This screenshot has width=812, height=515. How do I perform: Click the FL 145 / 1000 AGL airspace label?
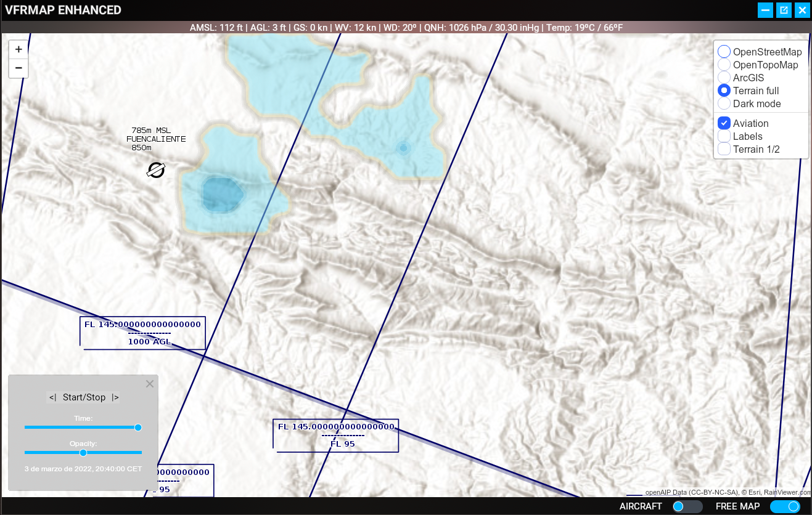click(142, 333)
